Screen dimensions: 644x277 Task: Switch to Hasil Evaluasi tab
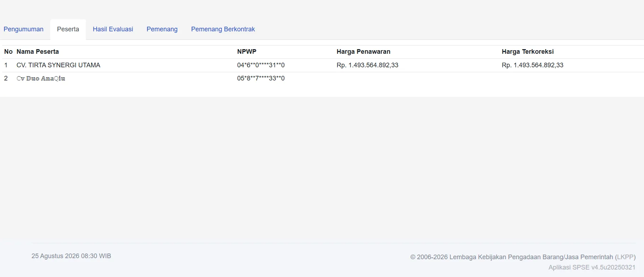point(113,29)
